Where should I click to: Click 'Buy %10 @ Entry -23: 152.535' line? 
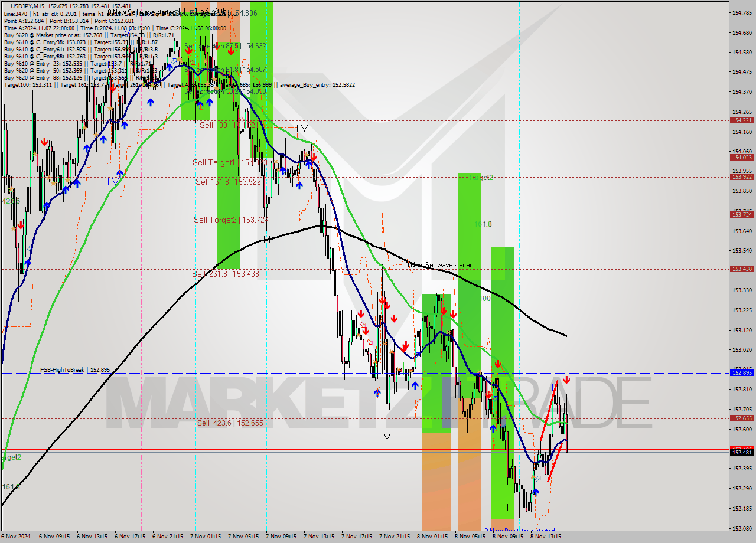click(77, 63)
